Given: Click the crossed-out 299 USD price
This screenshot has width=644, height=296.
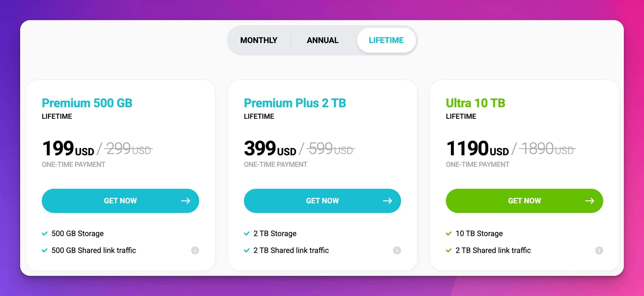Looking at the screenshot, I should [128, 149].
